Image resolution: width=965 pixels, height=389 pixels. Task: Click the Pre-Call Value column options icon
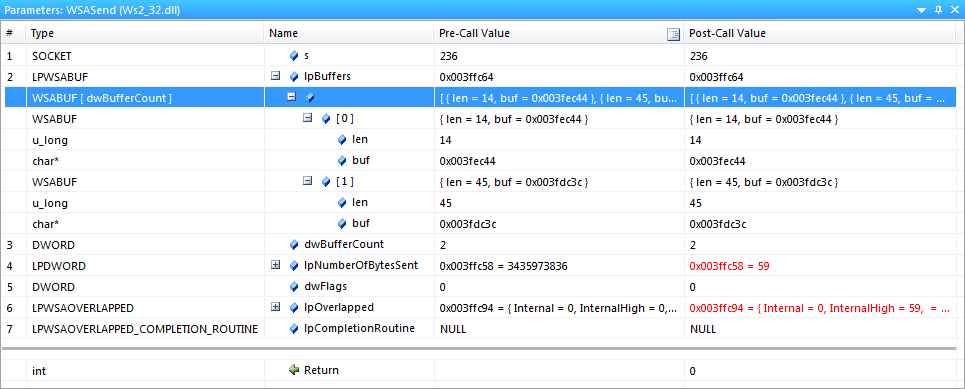[673, 34]
